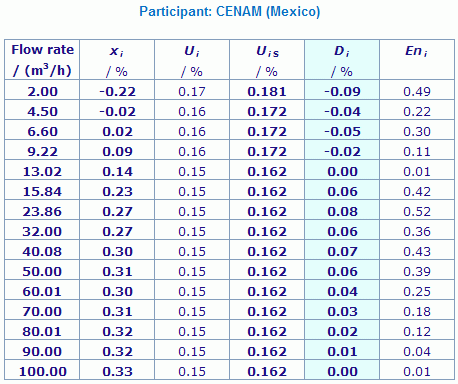Screen dimensions: 458x384
Task: Click xi value 0.33
Action: click(117, 371)
